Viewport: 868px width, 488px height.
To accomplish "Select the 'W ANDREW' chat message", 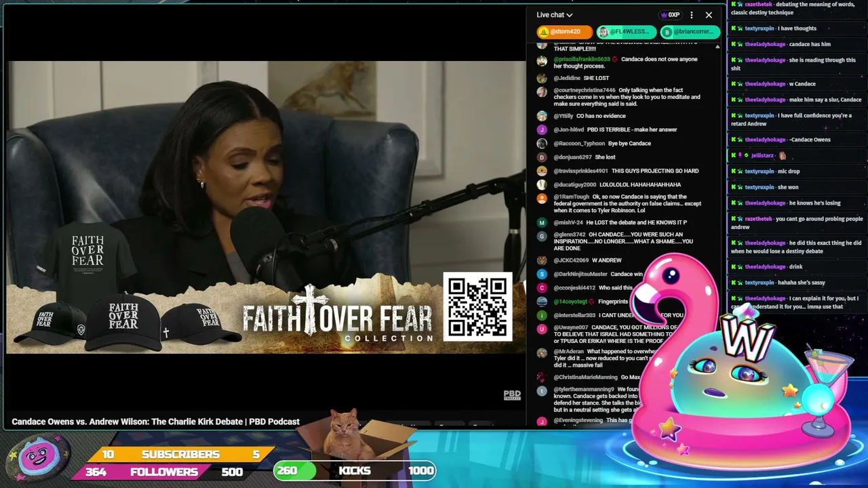I will click(607, 260).
